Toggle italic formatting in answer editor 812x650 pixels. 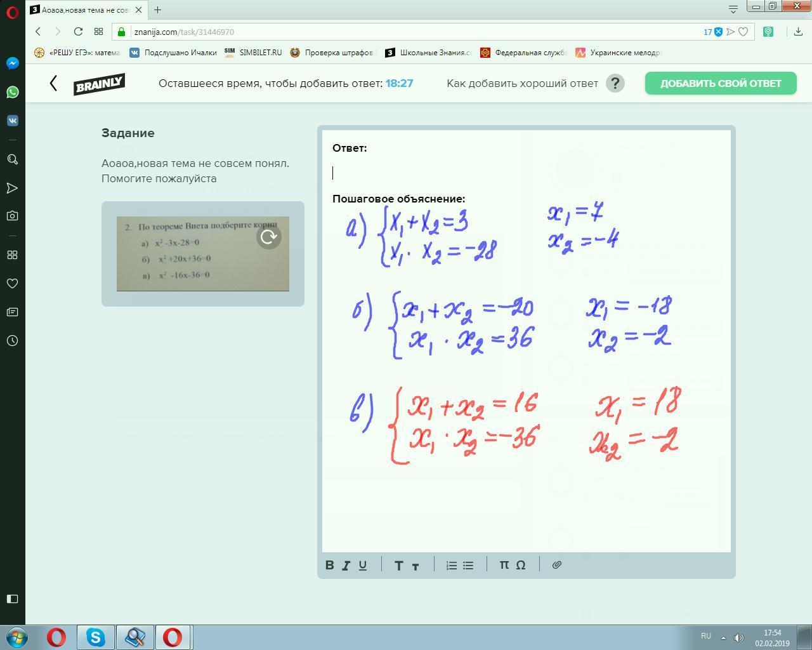click(x=346, y=565)
